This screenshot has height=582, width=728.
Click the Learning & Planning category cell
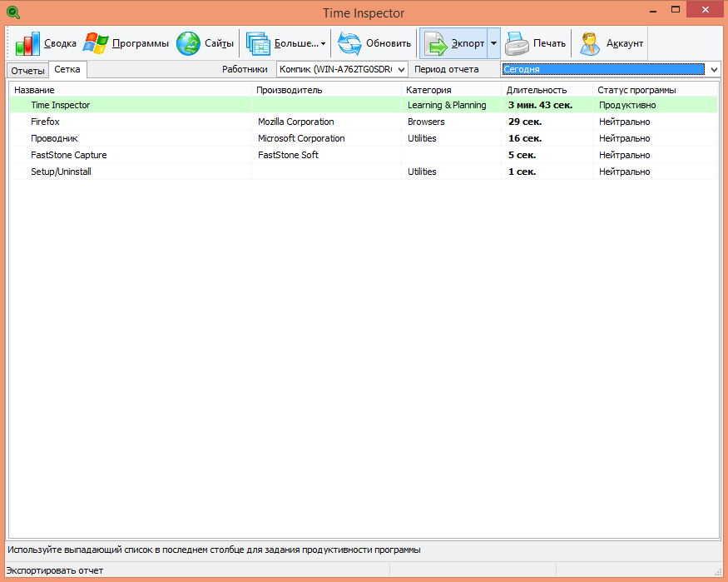coord(447,105)
